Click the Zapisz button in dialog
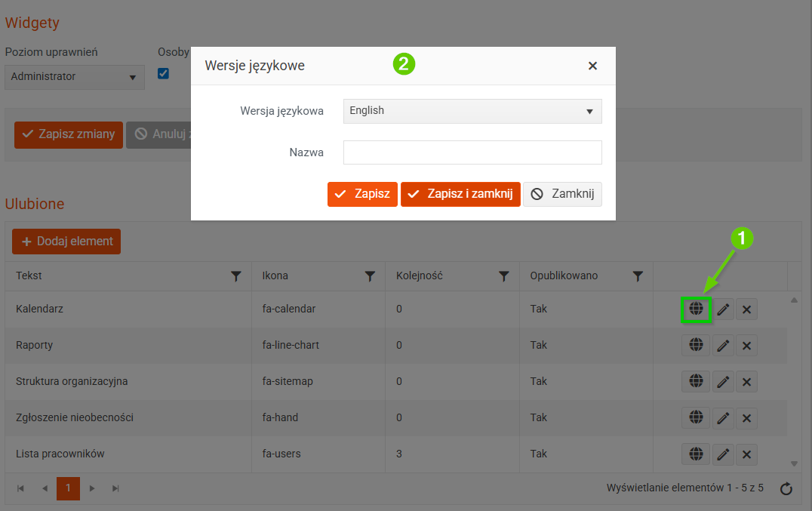Viewport: 812px width, 511px height. [362, 194]
